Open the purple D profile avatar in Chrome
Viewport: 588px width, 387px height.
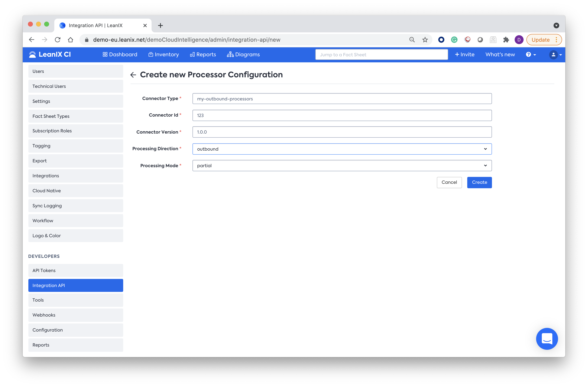click(519, 40)
